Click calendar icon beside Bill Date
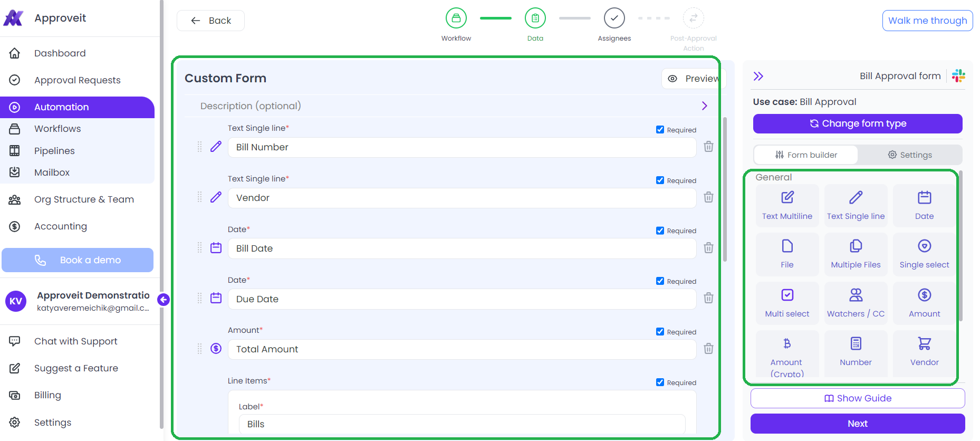 [x=216, y=247]
